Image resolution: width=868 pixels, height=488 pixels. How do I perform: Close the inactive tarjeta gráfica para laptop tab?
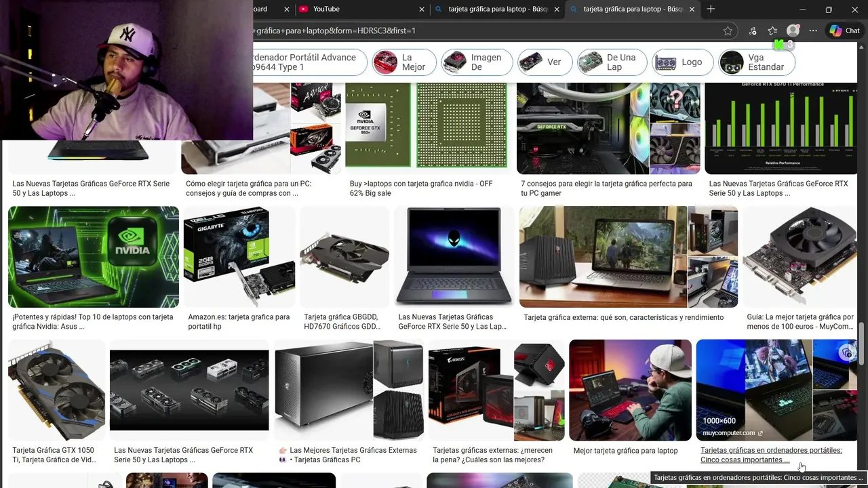click(557, 9)
